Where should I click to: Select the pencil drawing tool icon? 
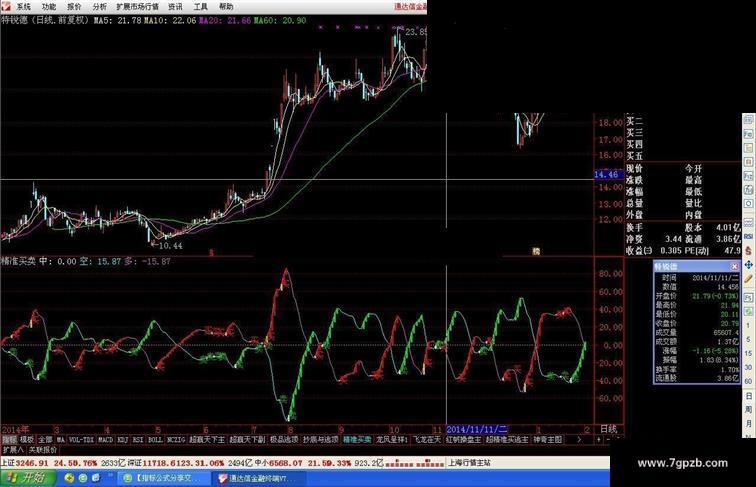[x=748, y=279]
